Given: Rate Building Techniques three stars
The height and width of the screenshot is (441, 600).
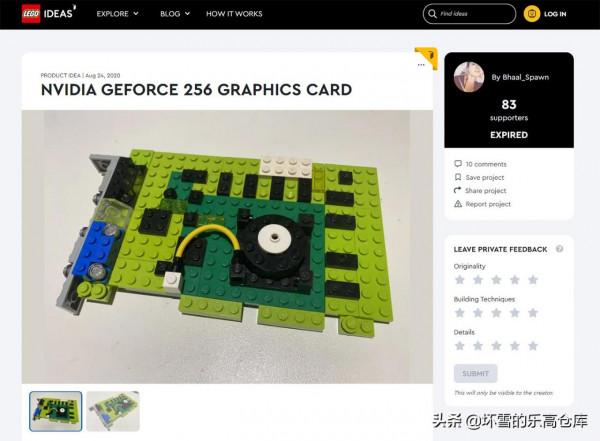Looking at the screenshot, I should coord(496,313).
